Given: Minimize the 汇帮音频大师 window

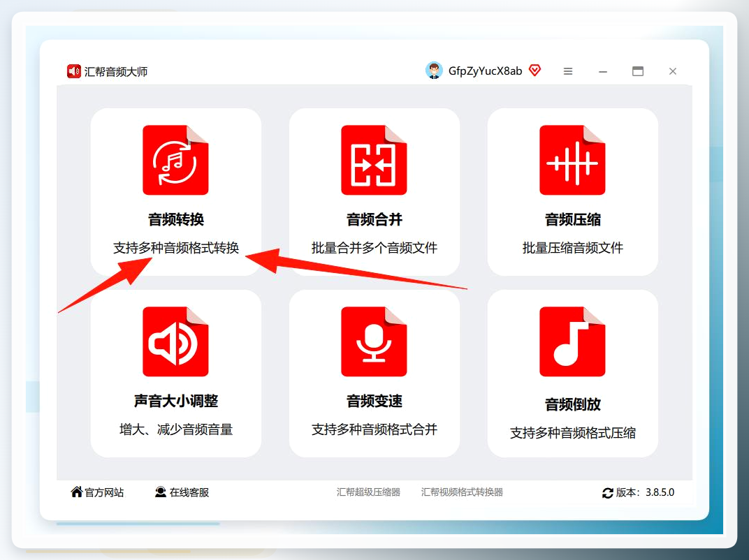Looking at the screenshot, I should point(603,71).
